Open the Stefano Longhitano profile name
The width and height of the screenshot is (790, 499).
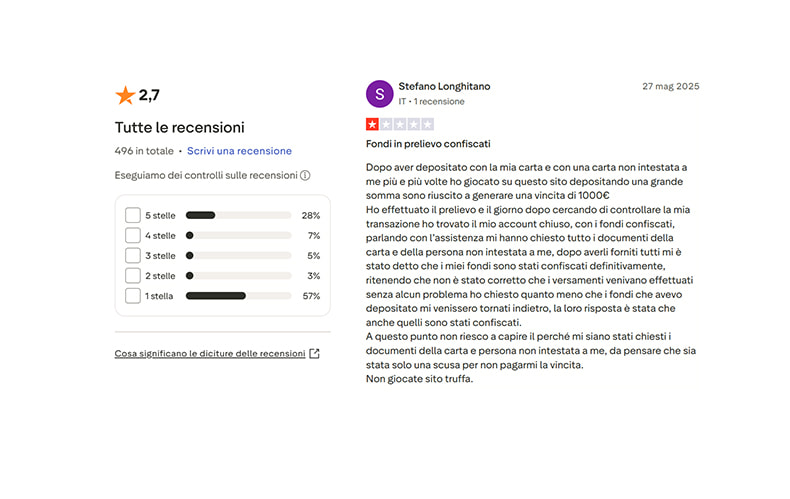[444, 86]
